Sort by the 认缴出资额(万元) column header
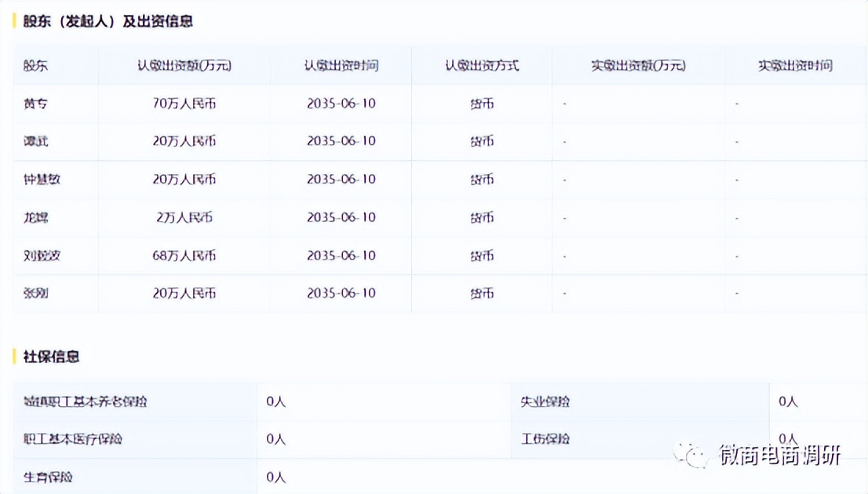868x494 pixels. pos(184,66)
